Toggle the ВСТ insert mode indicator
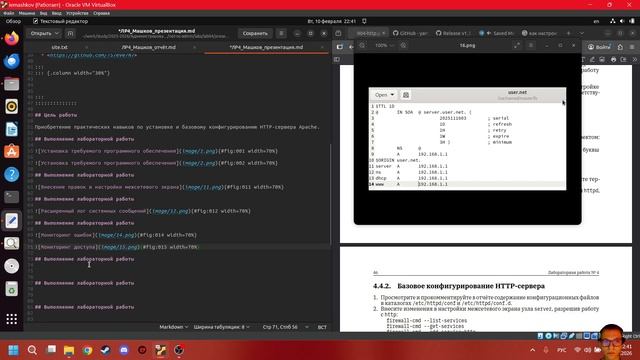Screen dimensions: 640x360 click(x=322, y=327)
